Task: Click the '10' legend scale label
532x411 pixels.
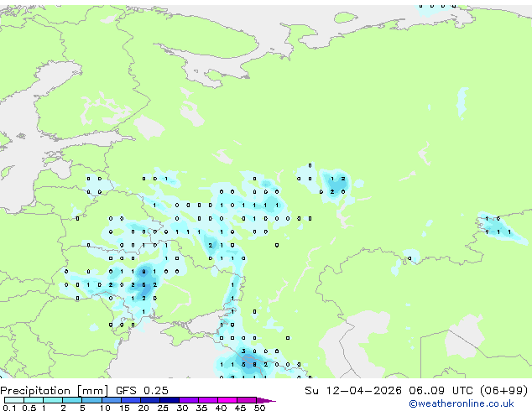Action: [x=105, y=408]
